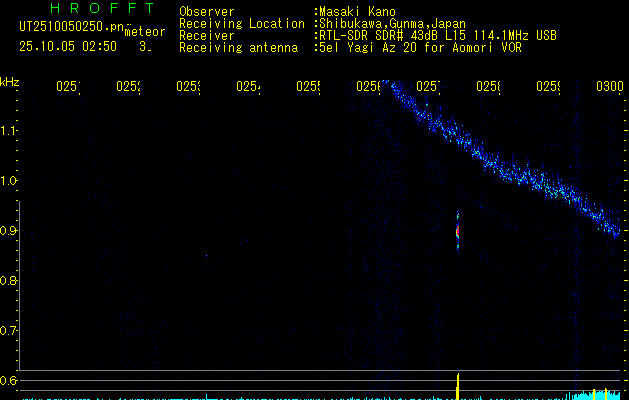This screenshot has height=400, width=629.
Task: Click the bright meteor echo near 0.9 kHz
Action: pyautogui.click(x=458, y=232)
